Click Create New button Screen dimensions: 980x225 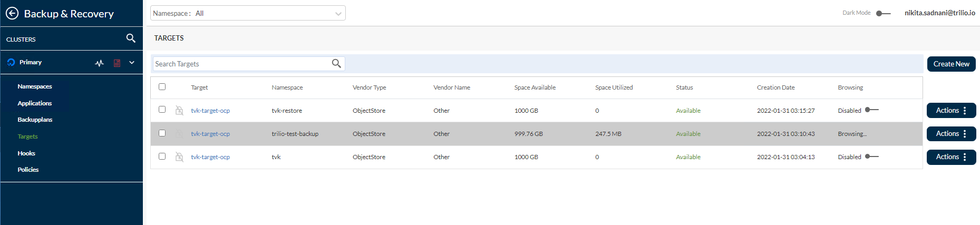pos(952,64)
